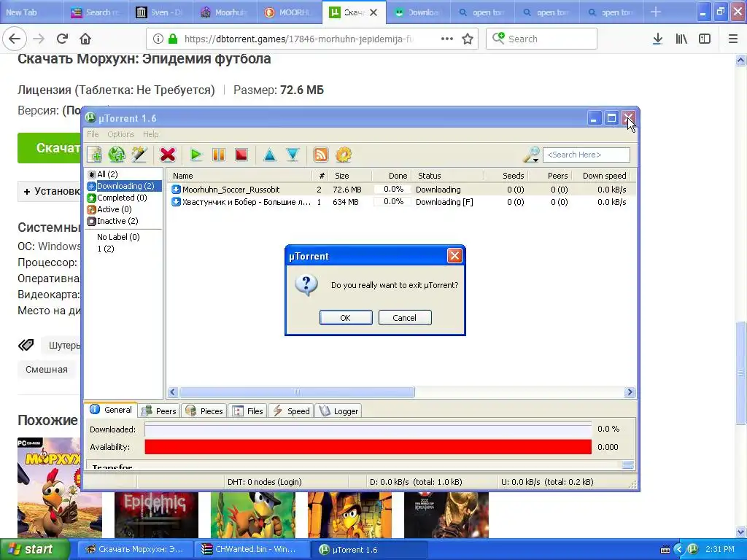Screen dimensions: 747x560
Task: Select the No Label (0) entry
Action: (118, 237)
